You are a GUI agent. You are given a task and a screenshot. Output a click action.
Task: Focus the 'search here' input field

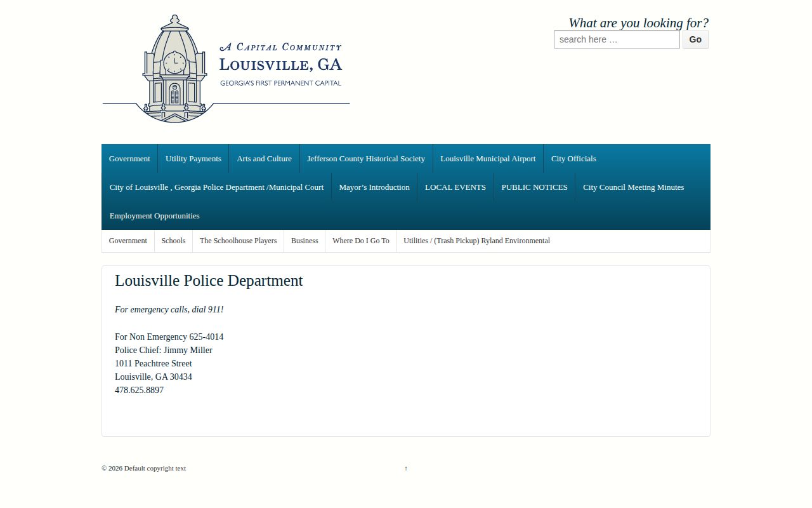point(617,39)
